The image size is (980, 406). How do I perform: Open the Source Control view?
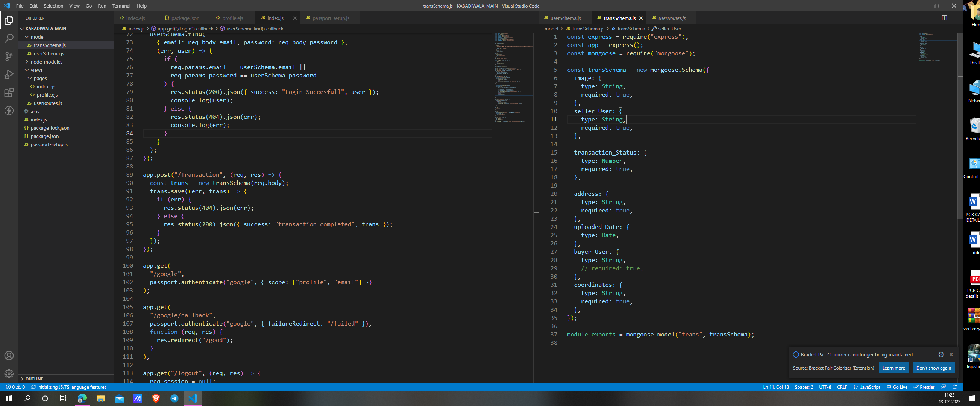(x=9, y=56)
